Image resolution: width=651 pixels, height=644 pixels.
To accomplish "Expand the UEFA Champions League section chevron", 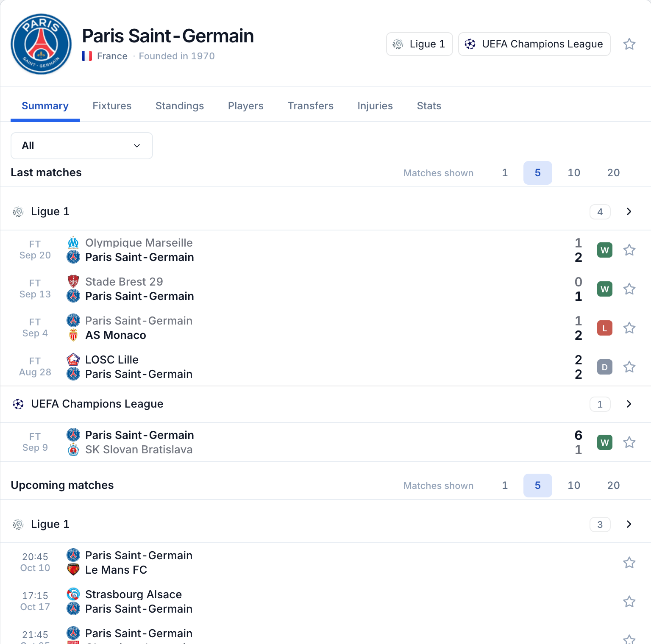I will pos(629,404).
